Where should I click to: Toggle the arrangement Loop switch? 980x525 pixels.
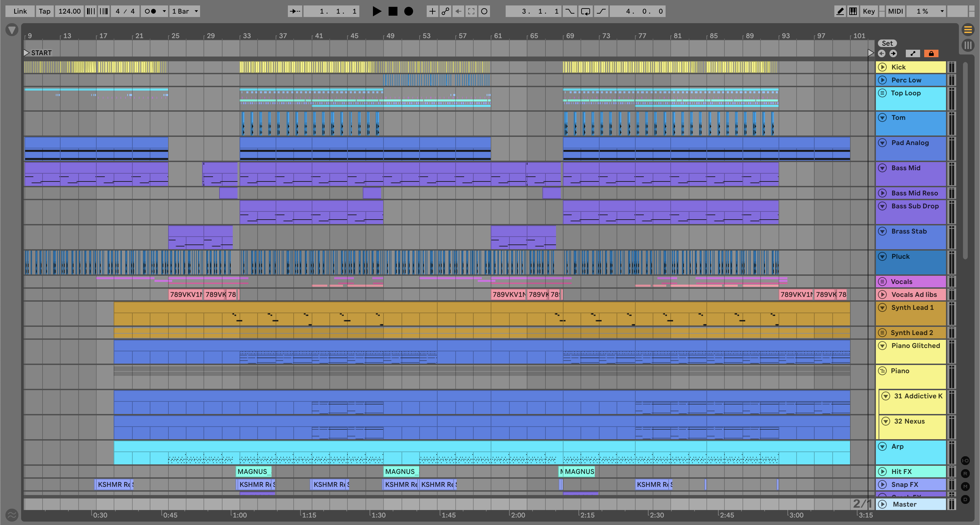(x=586, y=11)
